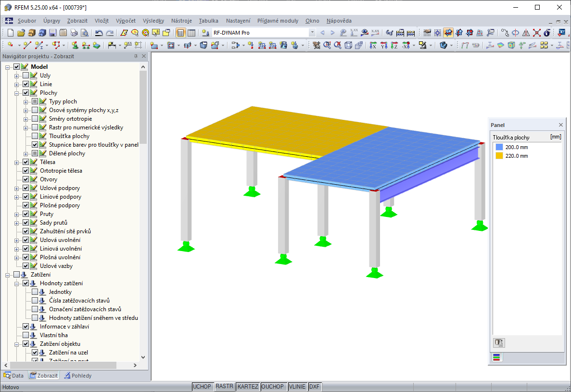Toggle the Informace v záhlaví checkbox
Viewport: 571px width, 392px height.
(x=26, y=327)
